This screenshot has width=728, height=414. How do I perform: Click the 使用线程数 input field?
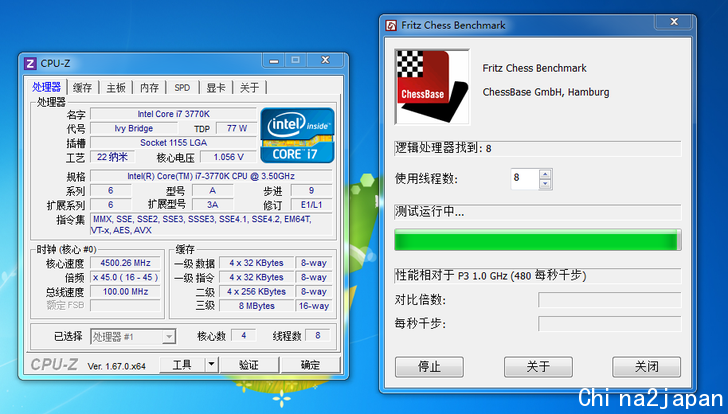525,179
